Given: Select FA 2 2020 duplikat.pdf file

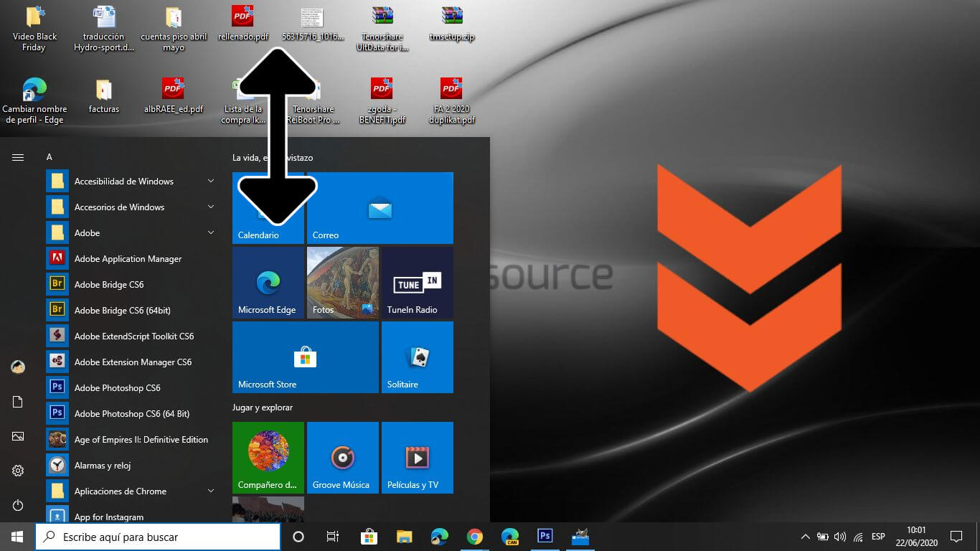Looking at the screenshot, I should [x=452, y=101].
